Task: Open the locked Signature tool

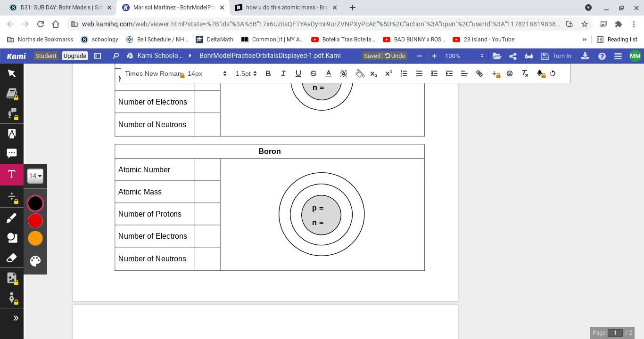Action: 12,298
